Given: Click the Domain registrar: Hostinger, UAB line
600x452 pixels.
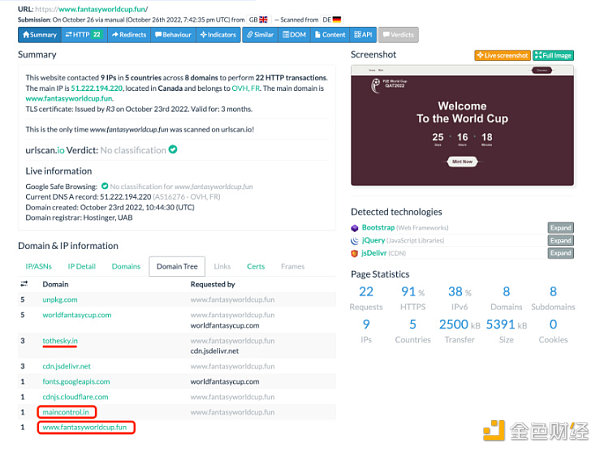Looking at the screenshot, I should coord(79,217).
